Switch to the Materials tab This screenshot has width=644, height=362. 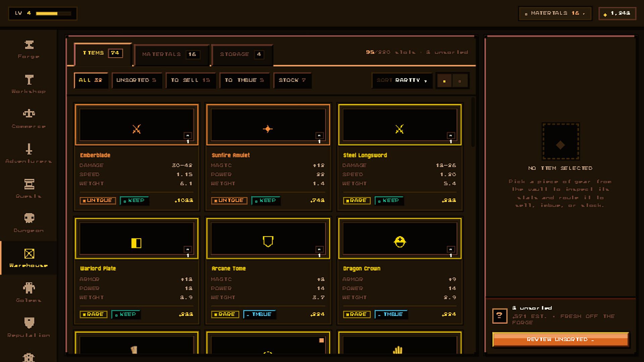(171, 54)
